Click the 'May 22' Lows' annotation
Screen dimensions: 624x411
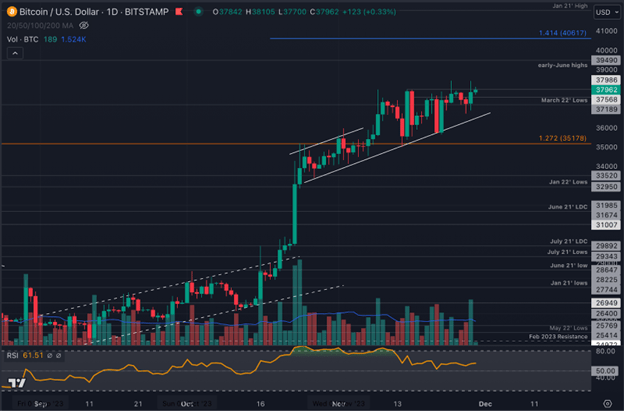coord(568,328)
